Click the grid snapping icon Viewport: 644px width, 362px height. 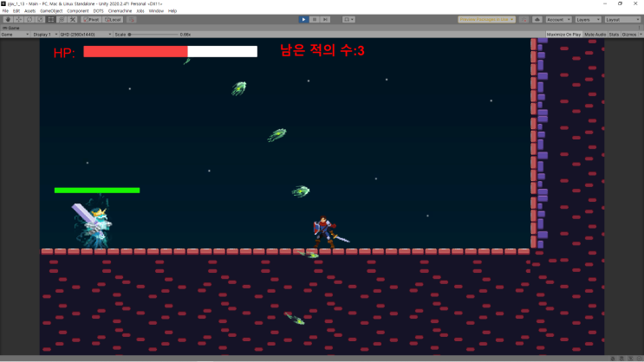[x=131, y=19]
